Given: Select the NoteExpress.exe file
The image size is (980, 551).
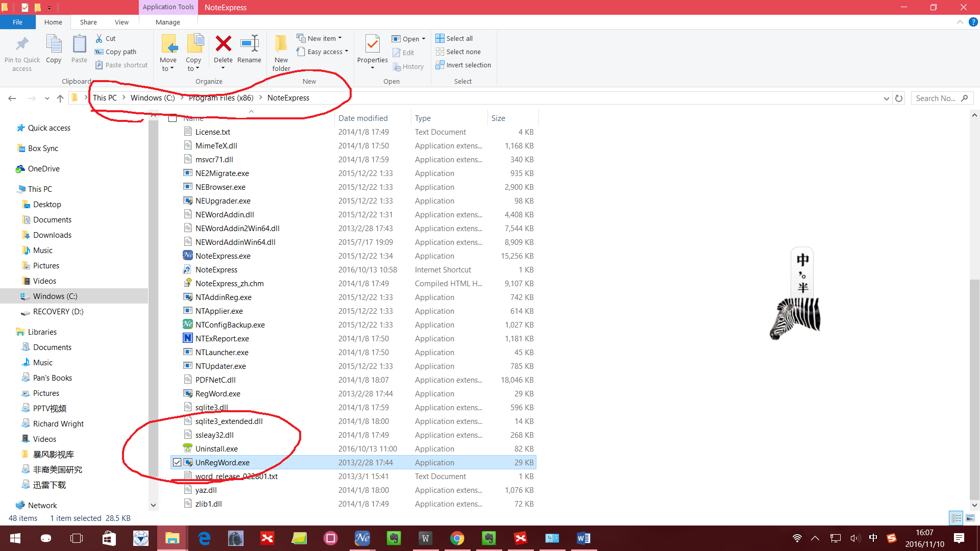Looking at the screenshot, I should [x=223, y=256].
